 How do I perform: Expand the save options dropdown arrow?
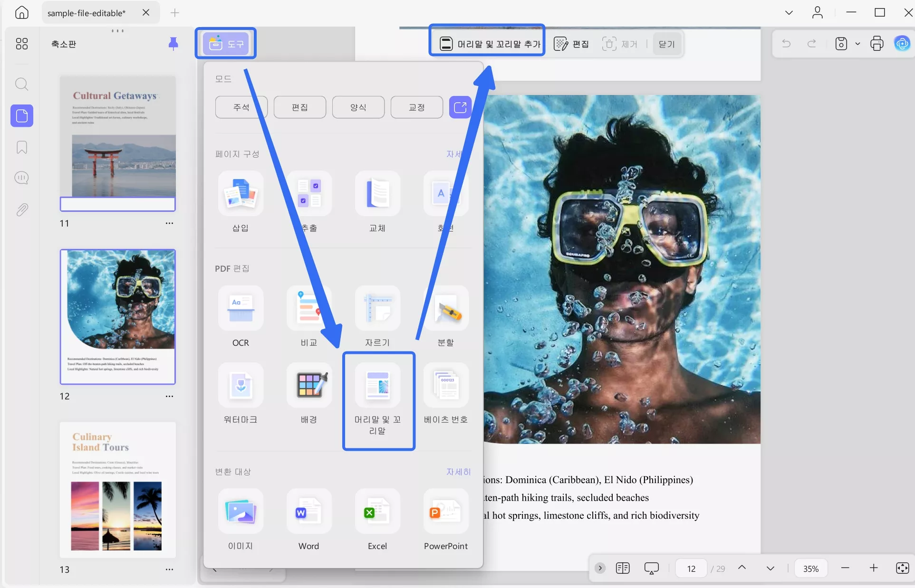[x=857, y=44]
